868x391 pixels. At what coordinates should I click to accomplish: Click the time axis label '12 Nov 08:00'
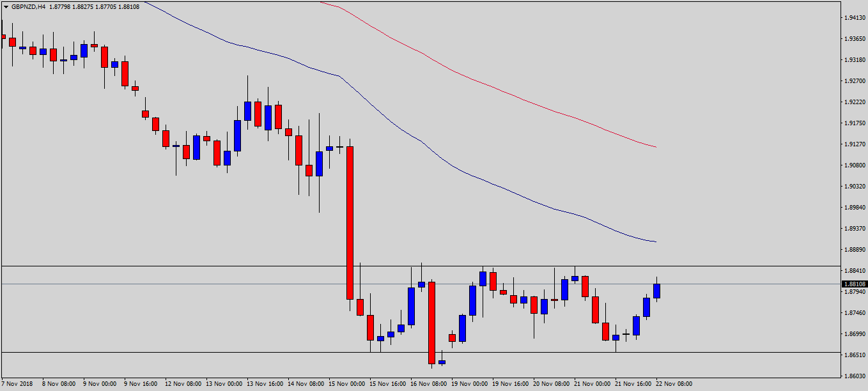pyautogui.click(x=183, y=385)
